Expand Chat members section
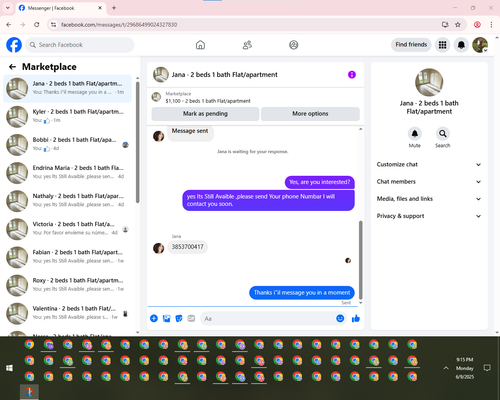Image resolution: width=500 pixels, height=400 pixels. [429, 182]
